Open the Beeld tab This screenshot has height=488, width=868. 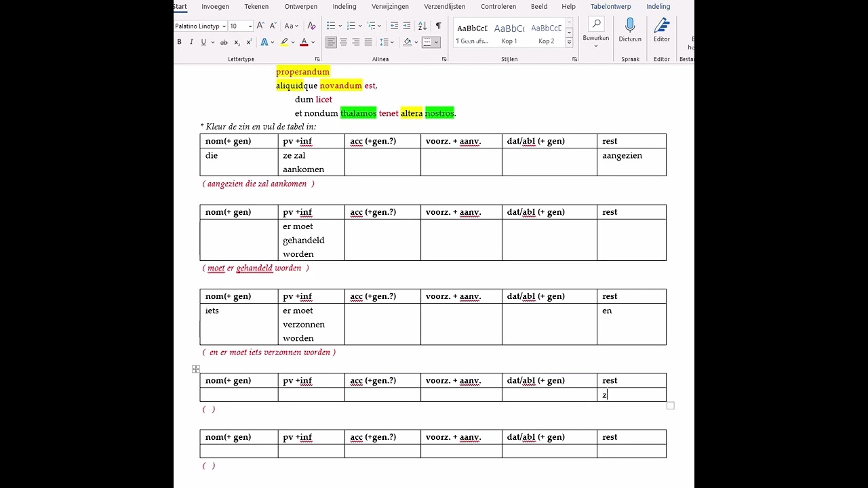(539, 7)
